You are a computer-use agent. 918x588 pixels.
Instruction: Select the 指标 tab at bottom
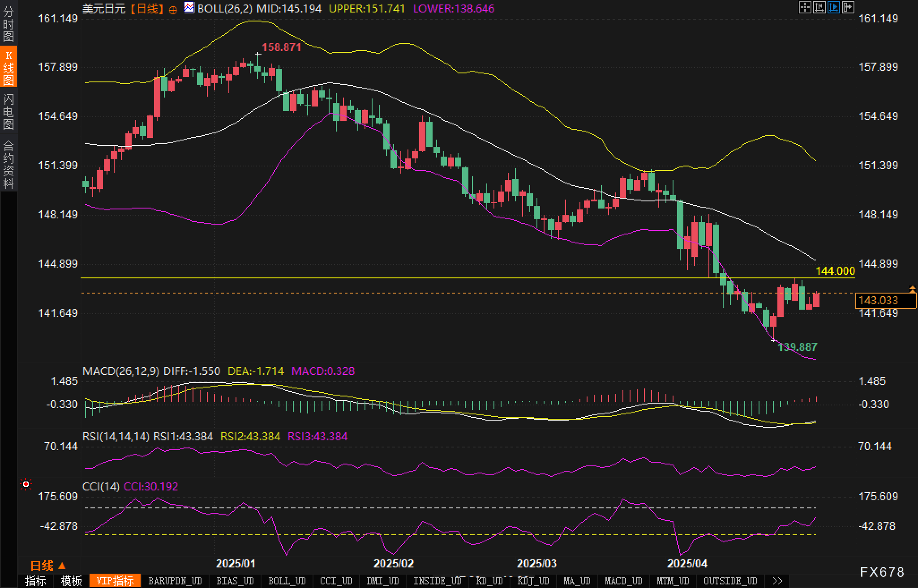35,581
